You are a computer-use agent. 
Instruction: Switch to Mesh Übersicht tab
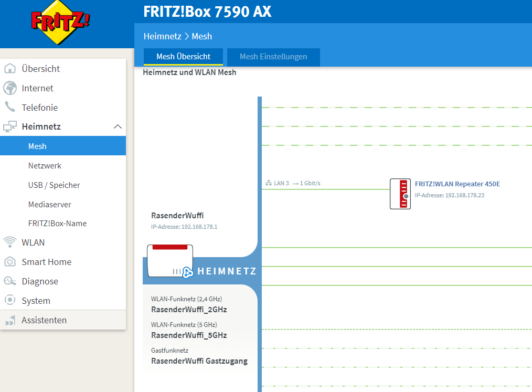(183, 57)
